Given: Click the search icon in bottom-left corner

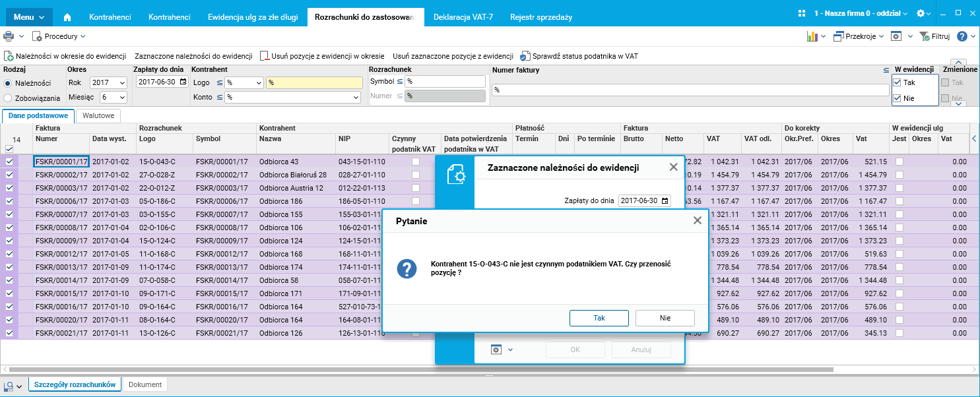Looking at the screenshot, I should coord(9,385).
